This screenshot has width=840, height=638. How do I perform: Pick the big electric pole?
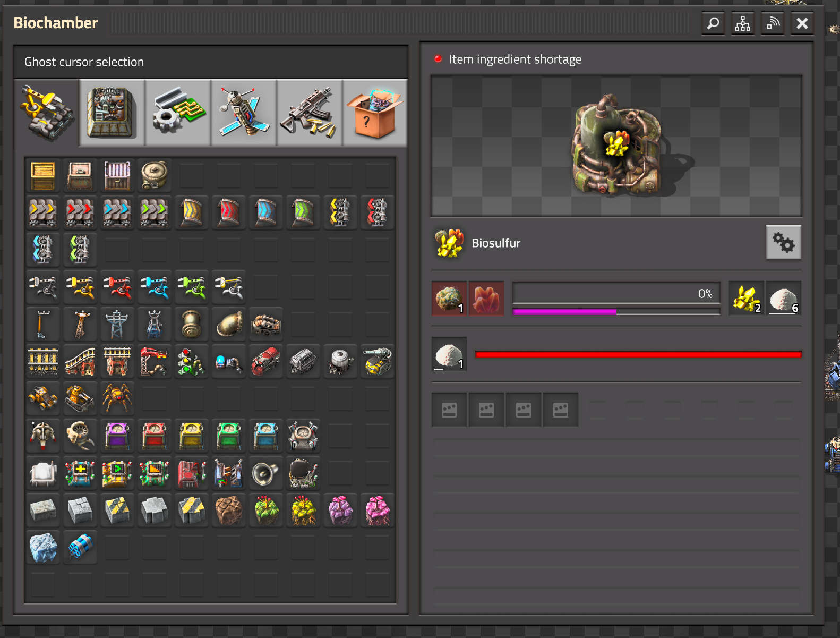(117, 325)
